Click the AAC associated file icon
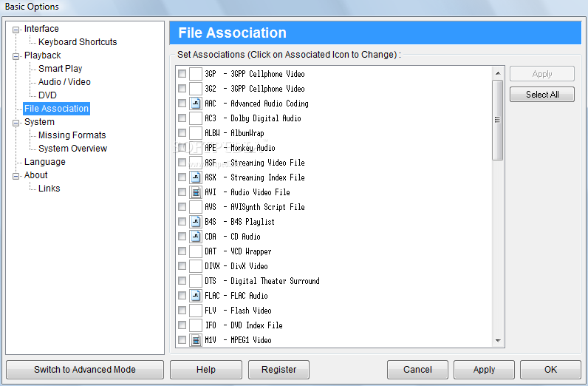Image resolution: width=588 pixels, height=386 pixels. click(x=196, y=104)
